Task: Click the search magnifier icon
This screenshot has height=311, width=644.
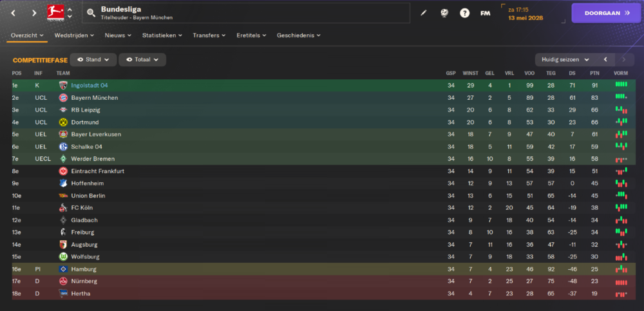Action: point(91,13)
